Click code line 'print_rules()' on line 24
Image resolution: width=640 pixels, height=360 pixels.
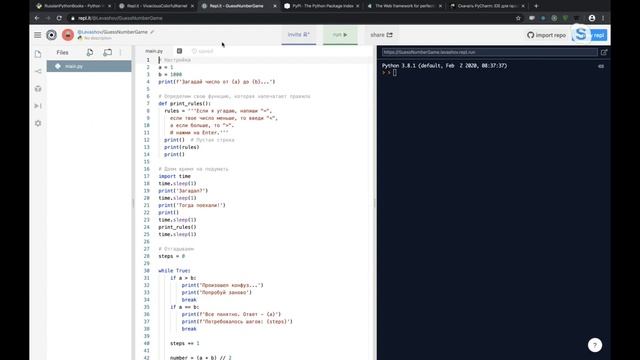[177, 227]
